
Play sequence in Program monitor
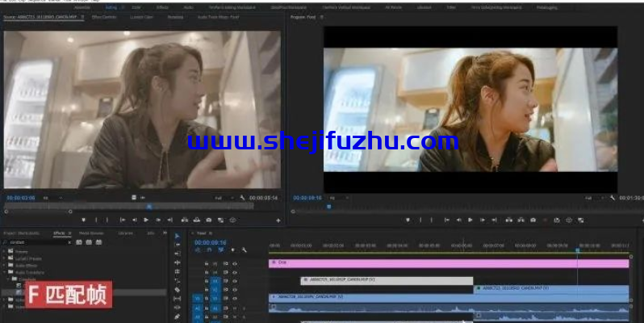[470, 220]
